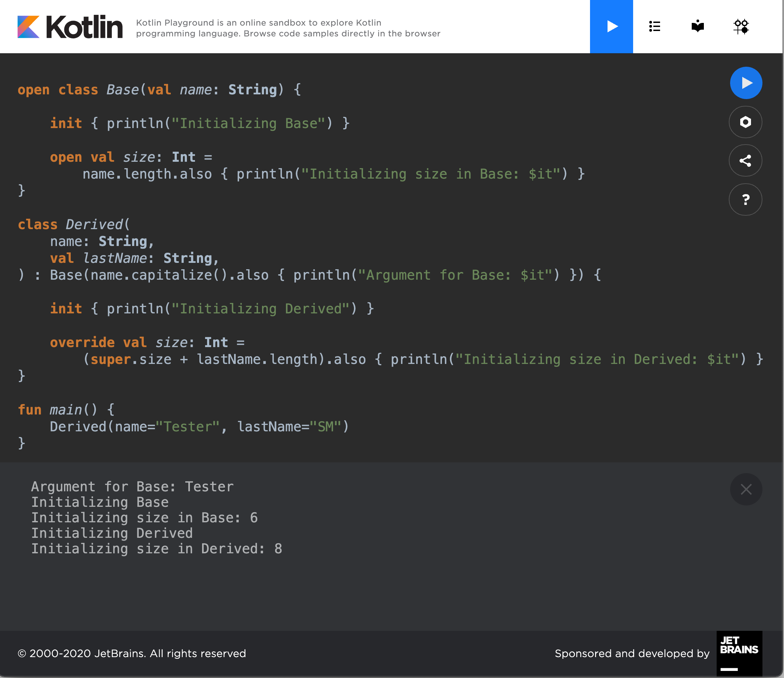This screenshot has width=784, height=678.
Task: Click the JetBrains logo in footer
Action: click(x=739, y=653)
